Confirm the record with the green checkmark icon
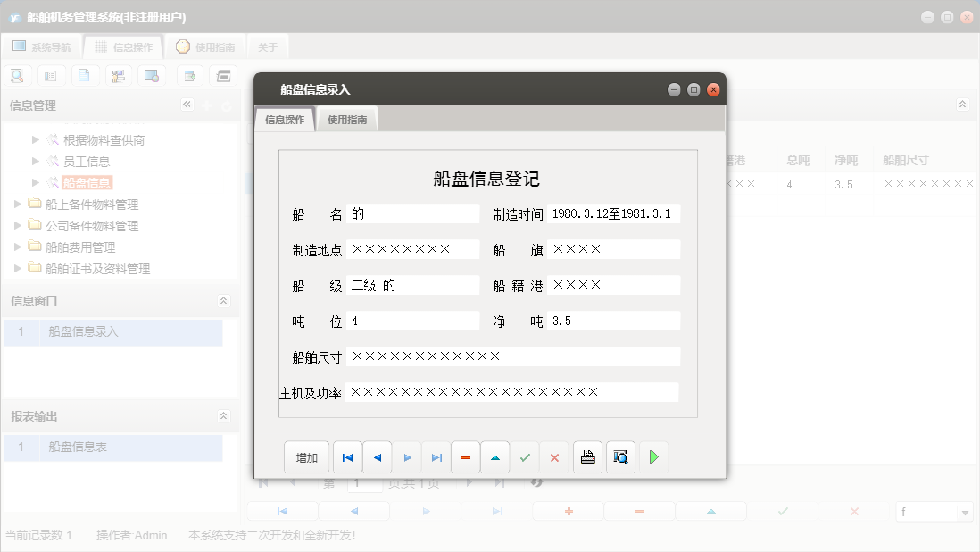The height and width of the screenshot is (552, 980). 525,456
